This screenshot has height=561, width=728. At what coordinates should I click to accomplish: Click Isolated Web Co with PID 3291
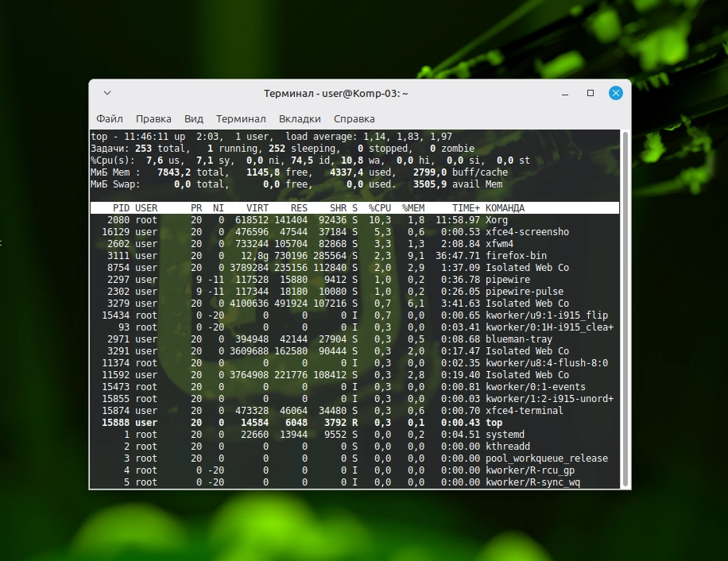527,351
